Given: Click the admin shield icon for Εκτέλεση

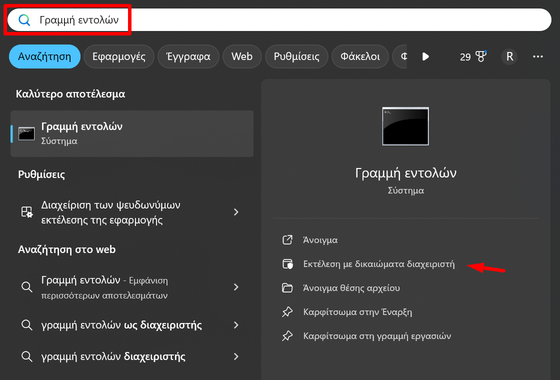Looking at the screenshot, I should click(288, 264).
